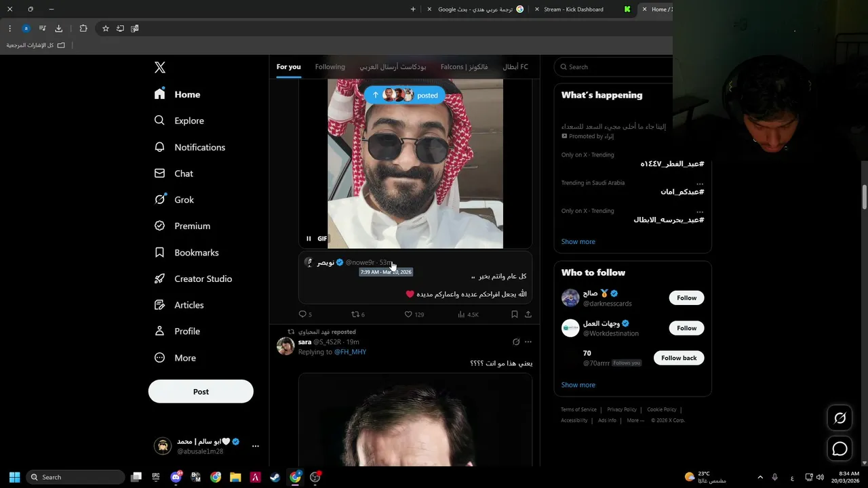This screenshot has height=488, width=868.
Task: Show more in Who to follow
Action: [578, 385]
